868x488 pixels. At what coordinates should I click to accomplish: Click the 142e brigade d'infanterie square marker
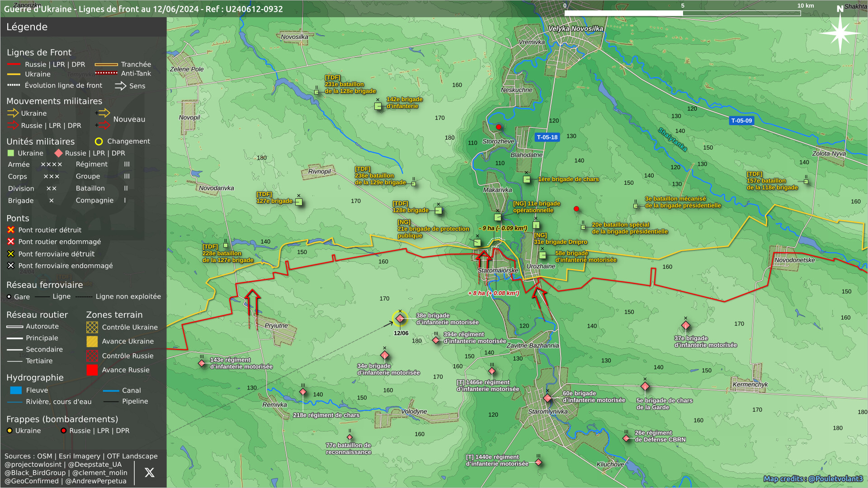click(x=378, y=106)
